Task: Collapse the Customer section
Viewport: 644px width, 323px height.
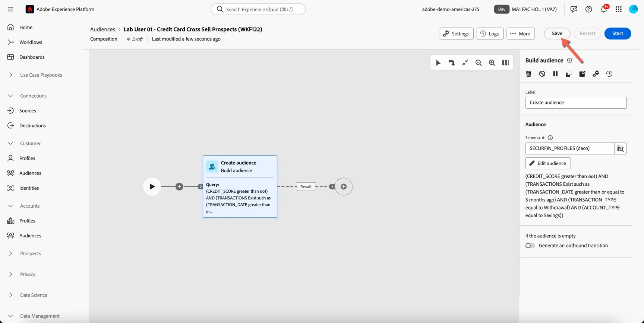Action: (x=10, y=143)
